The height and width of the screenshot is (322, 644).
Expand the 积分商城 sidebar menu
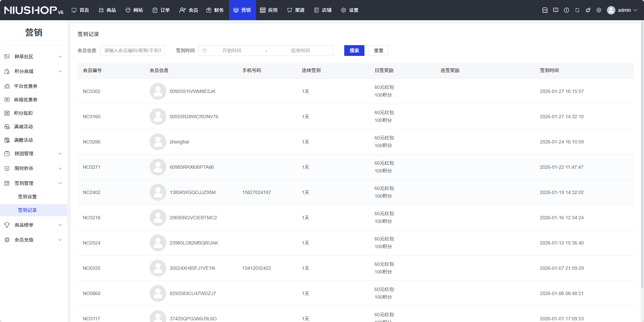(33, 71)
